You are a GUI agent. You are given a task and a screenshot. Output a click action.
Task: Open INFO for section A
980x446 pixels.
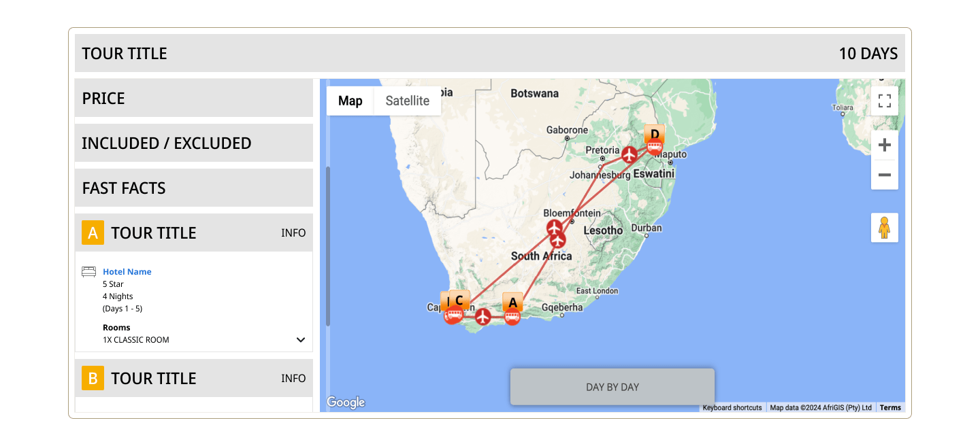(293, 233)
